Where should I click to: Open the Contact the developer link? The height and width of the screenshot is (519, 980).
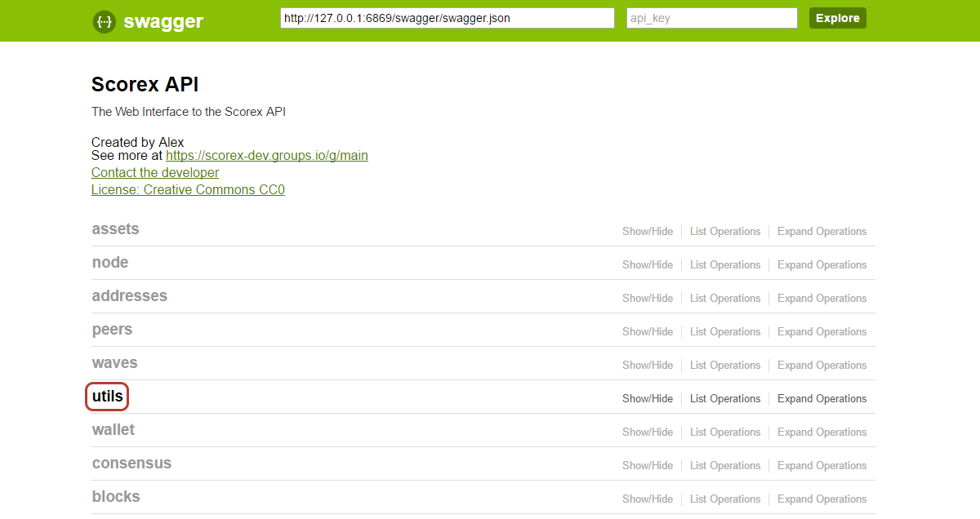click(x=155, y=172)
